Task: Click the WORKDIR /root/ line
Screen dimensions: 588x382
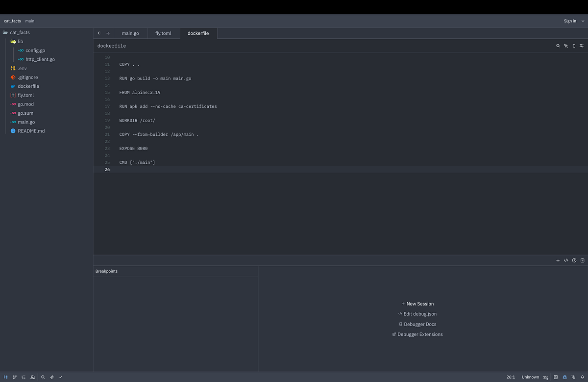Action: click(137, 120)
